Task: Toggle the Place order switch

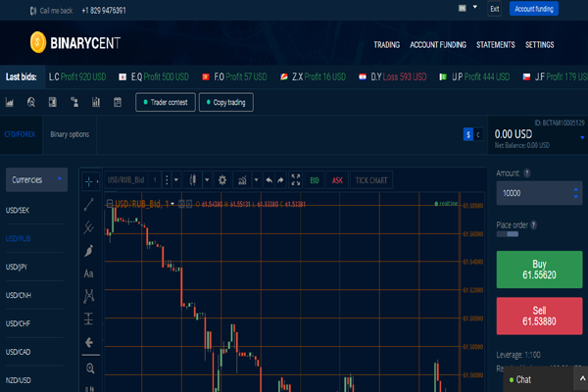Action: coord(508,234)
